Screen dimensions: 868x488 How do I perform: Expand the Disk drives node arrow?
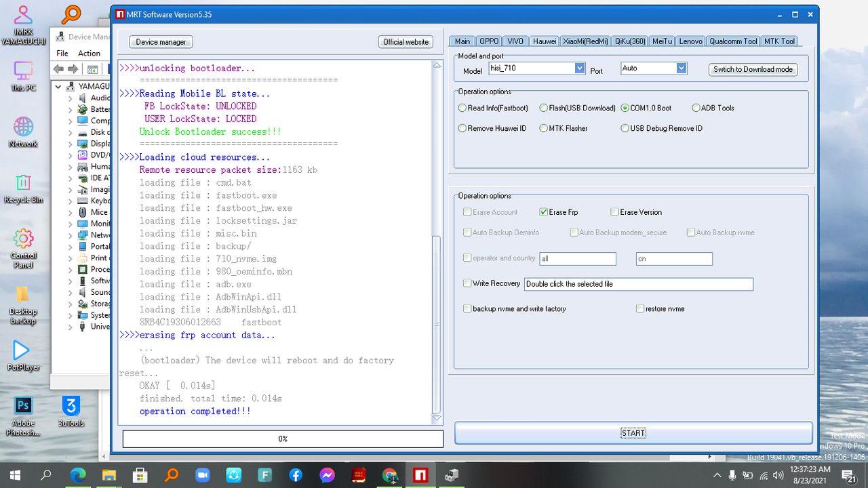(70, 132)
